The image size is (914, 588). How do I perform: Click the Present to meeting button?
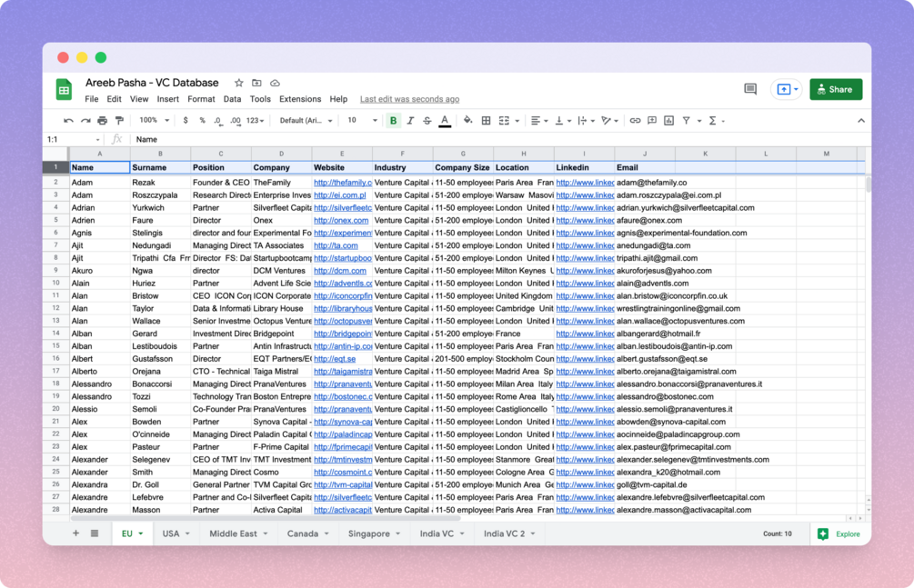[787, 89]
